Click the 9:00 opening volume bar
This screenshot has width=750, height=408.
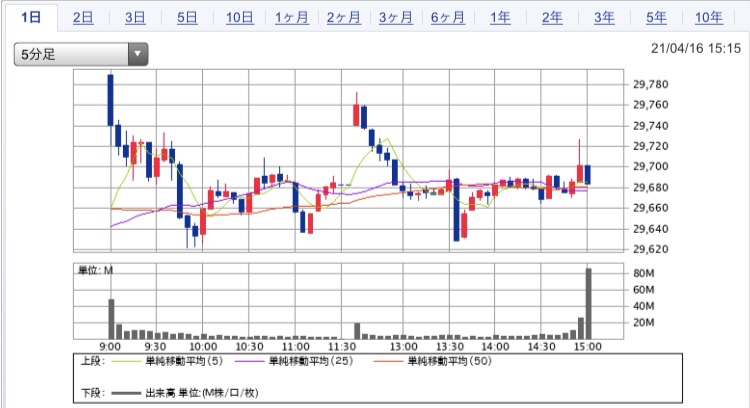(x=111, y=319)
